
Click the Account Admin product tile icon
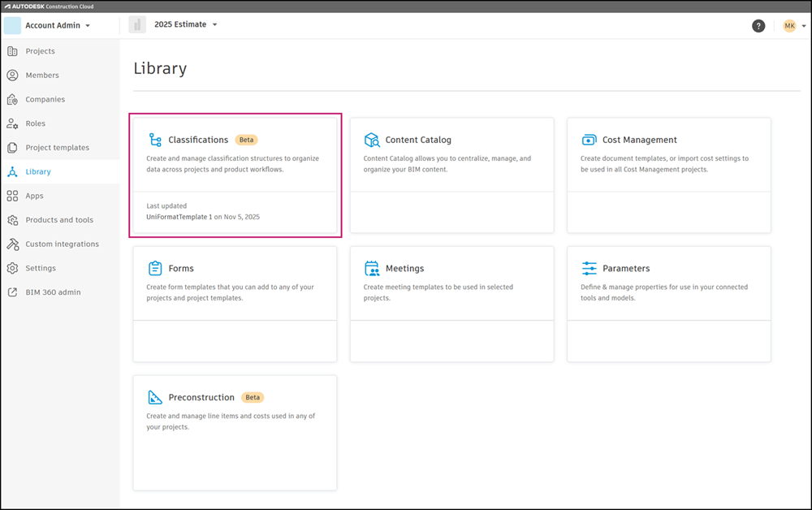12,25
